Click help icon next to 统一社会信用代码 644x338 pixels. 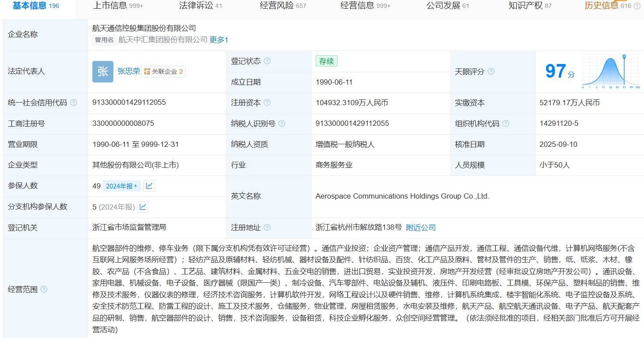coord(74,103)
